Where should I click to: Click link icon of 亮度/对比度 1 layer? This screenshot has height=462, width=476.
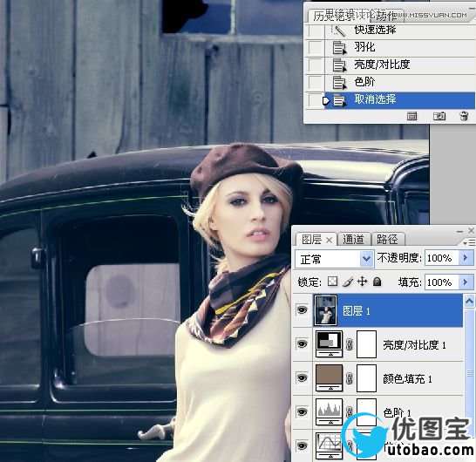point(350,344)
